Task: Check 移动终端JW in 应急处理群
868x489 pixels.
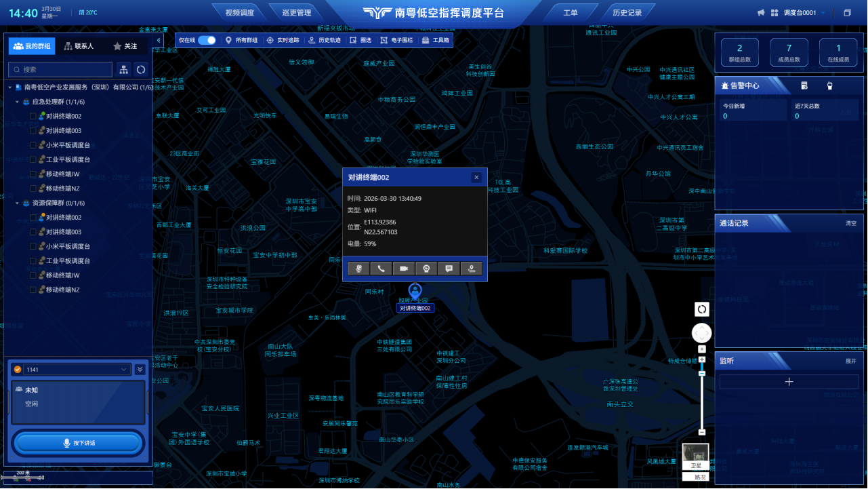Action: tap(33, 174)
